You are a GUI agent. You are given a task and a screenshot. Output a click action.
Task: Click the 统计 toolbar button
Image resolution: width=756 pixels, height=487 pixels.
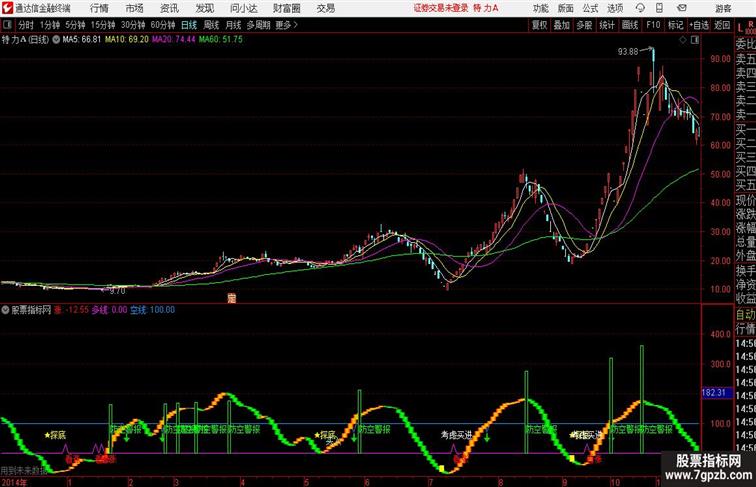[x=607, y=25]
